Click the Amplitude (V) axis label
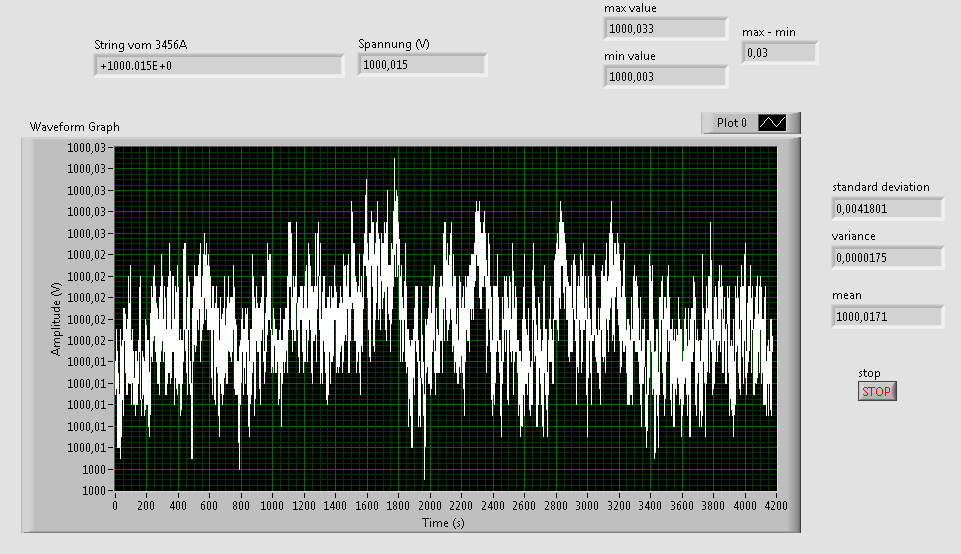The width and height of the screenshot is (961, 554). (56, 319)
